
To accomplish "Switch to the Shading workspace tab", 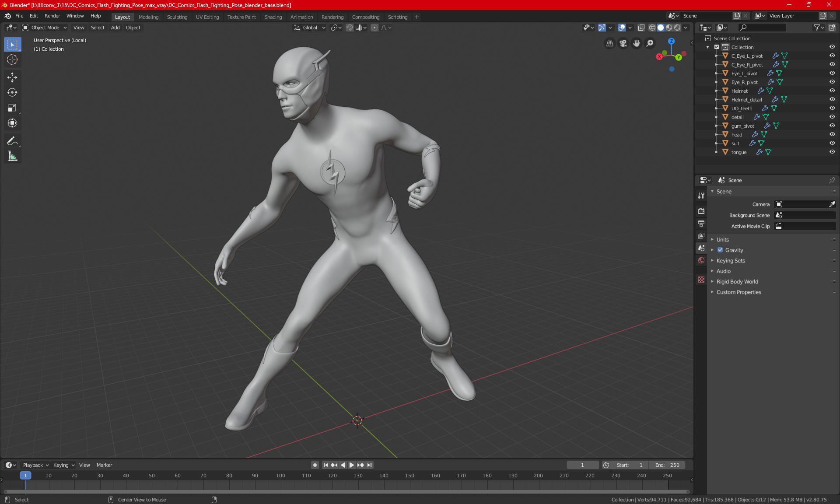I will (x=273, y=17).
